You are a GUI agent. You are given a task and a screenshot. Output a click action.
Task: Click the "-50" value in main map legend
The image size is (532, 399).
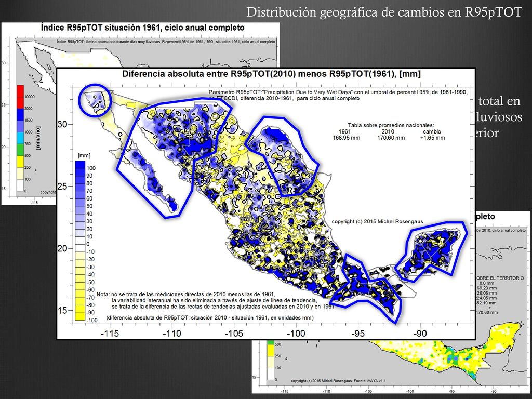tap(90, 282)
